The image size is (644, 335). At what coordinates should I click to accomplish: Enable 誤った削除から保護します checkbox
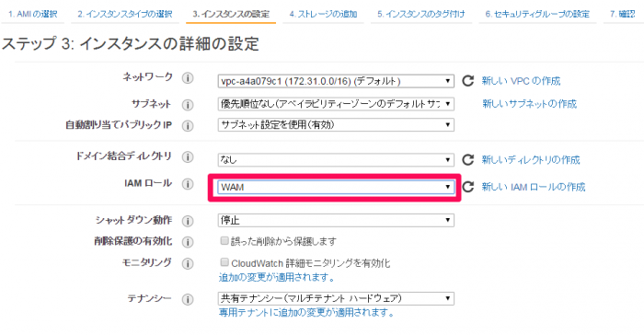point(224,241)
